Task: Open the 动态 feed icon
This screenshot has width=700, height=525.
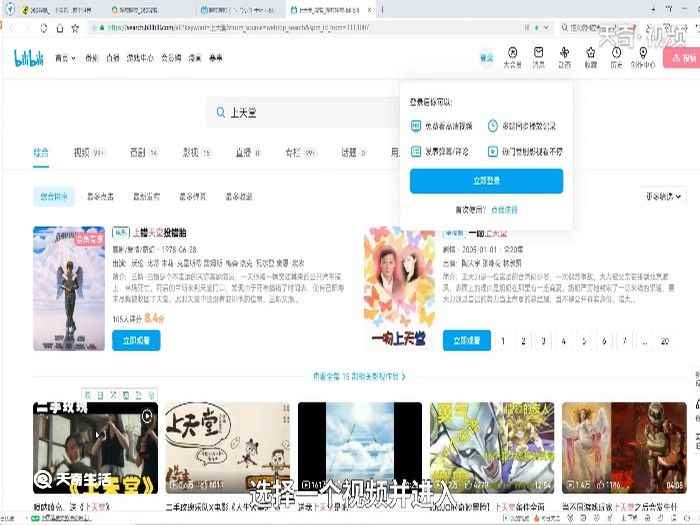Action: pyautogui.click(x=564, y=58)
